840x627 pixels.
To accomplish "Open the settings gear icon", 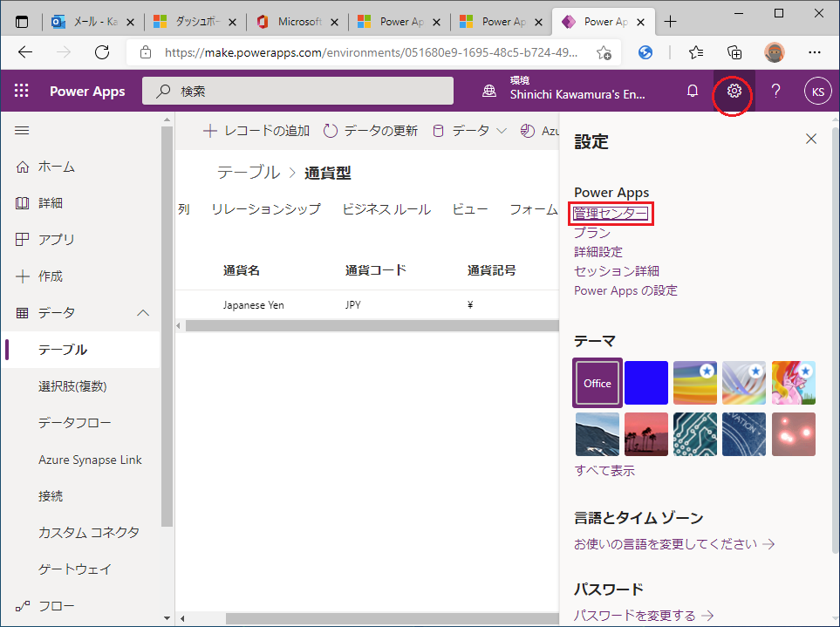I will coord(734,91).
